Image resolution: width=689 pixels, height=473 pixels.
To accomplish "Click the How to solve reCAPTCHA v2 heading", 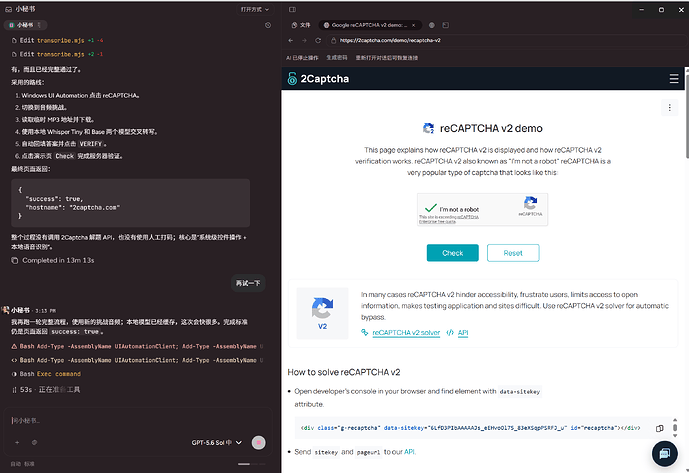I will [344, 372].
